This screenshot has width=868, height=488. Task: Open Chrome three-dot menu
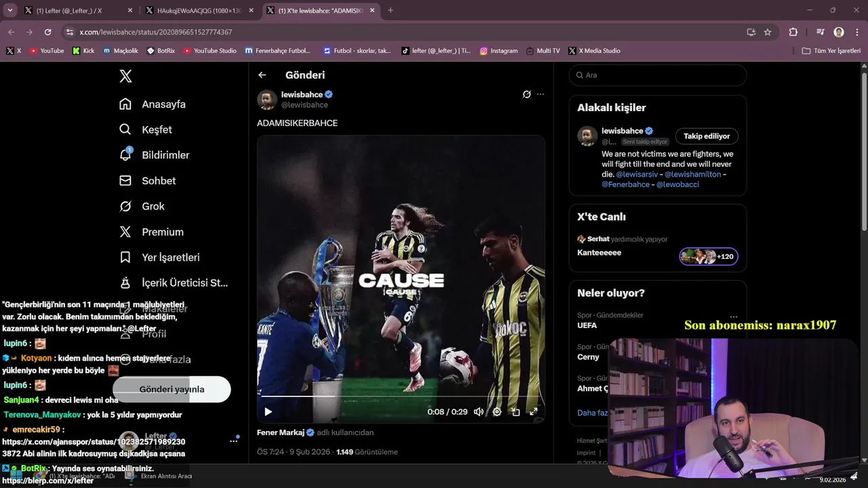(x=856, y=32)
